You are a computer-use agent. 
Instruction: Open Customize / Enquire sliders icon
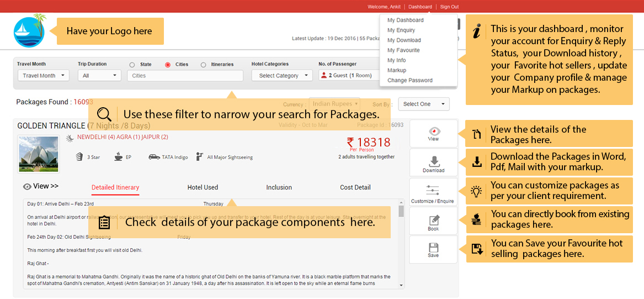[433, 191]
